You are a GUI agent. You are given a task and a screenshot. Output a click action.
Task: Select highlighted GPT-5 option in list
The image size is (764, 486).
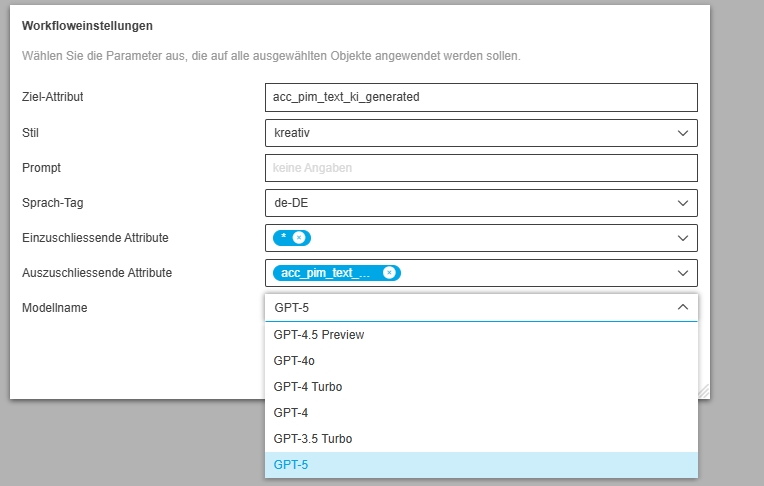pos(481,465)
